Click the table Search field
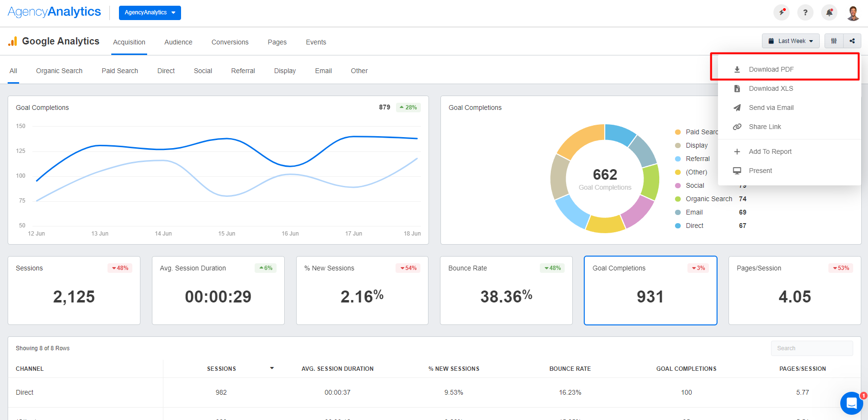The image size is (868, 420). pyautogui.click(x=812, y=348)
